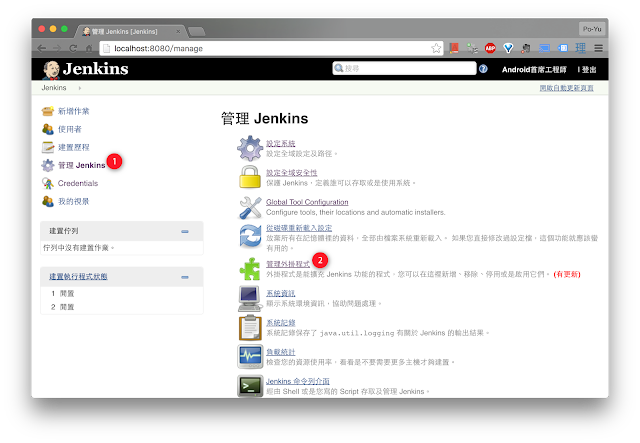This screenshot has height=443, width=640.
Task: Open the 設定全域安全性 link
Action: [291, 173]
